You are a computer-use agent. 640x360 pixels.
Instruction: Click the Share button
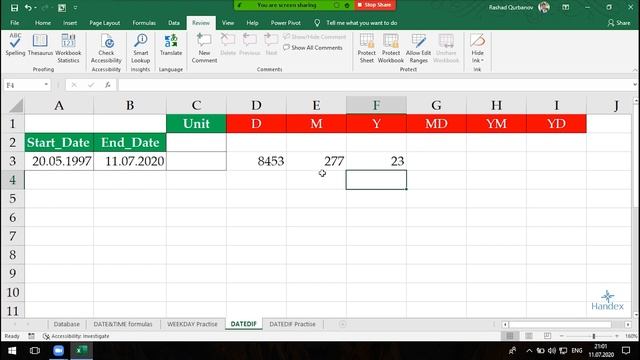[x=619, y=23]
